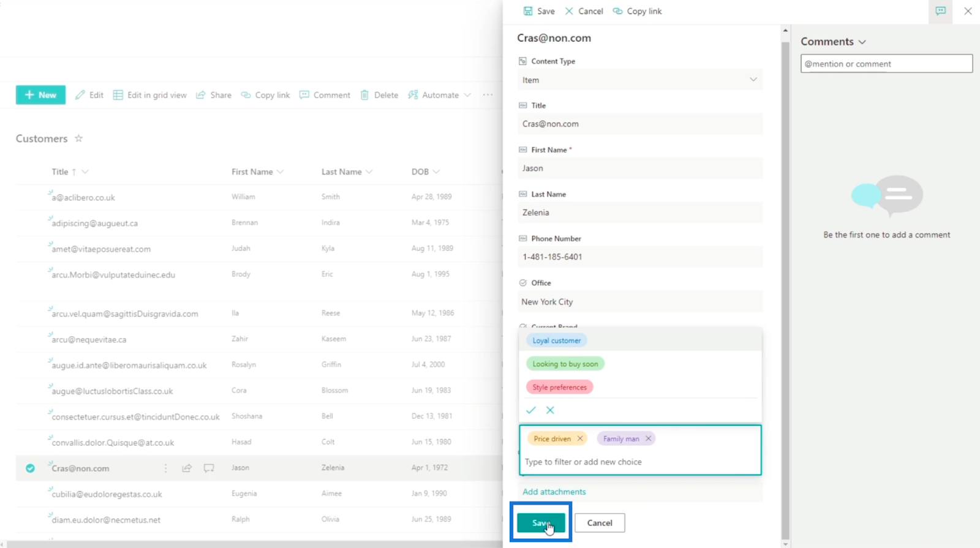Click the Copy link icon in form header
Screen dimensions: 980x548
(x=617, y=11)
